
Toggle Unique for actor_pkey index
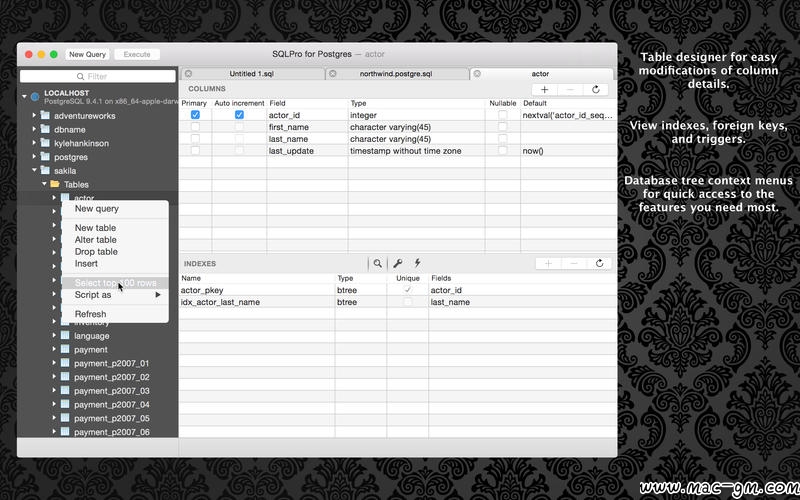[407, 290]
